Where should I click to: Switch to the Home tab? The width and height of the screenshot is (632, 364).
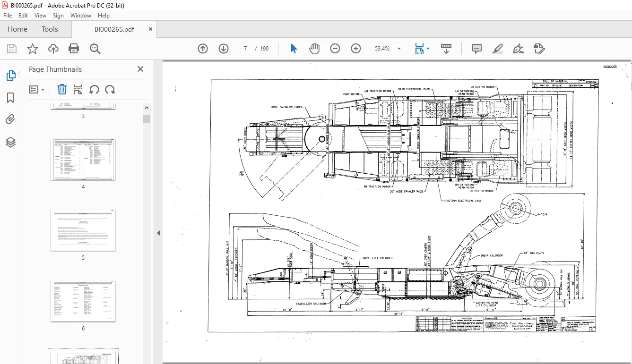tap(17, 29)
